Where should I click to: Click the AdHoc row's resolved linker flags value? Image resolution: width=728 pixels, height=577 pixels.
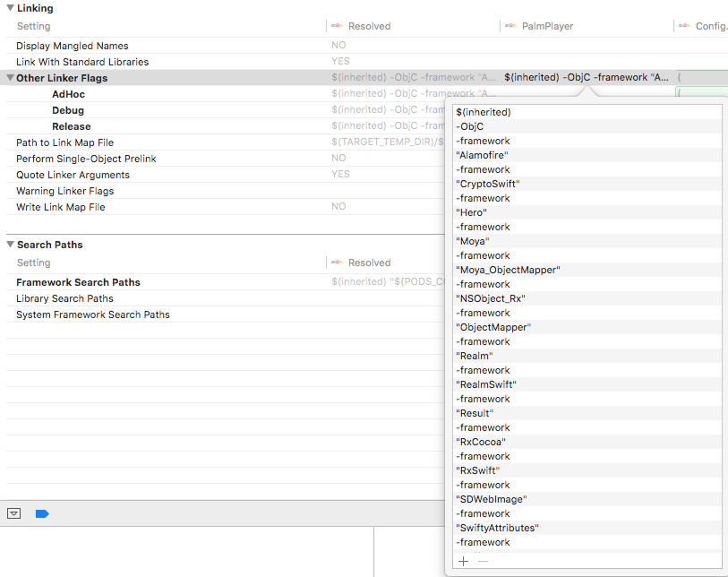coord(413,93)
